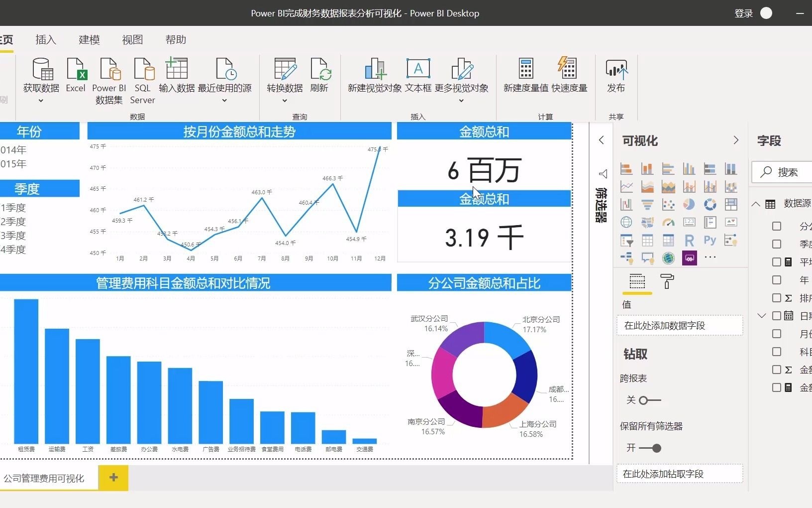This screenshot has width=812, height=508.
Task: Toggle 保留所有筛选器 switch off
Action: pos(650,448)
